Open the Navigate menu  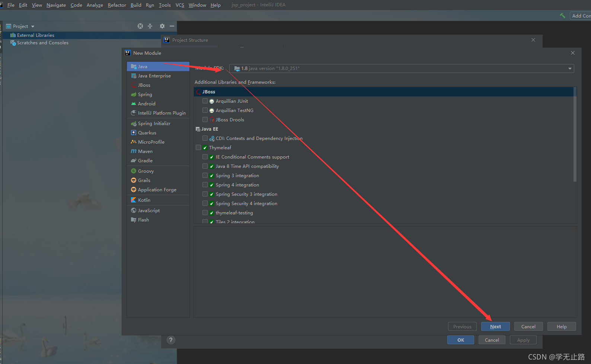[x=56, y=5]
